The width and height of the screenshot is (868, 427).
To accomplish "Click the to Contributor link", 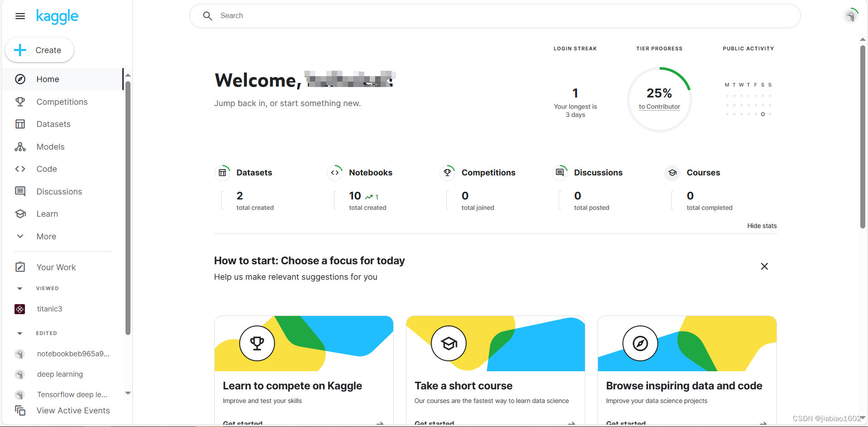I will (x=659, y=107).
